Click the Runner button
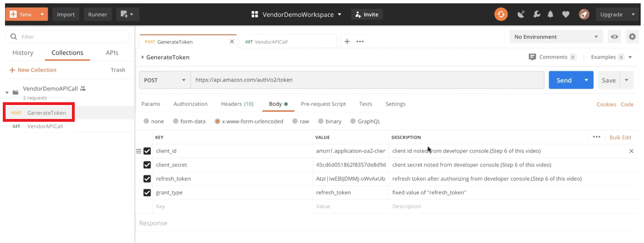 pos(98,15)
